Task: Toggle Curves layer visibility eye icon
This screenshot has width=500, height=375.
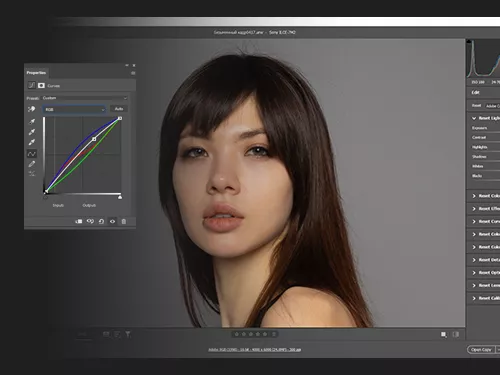Action: click(112, 221)
